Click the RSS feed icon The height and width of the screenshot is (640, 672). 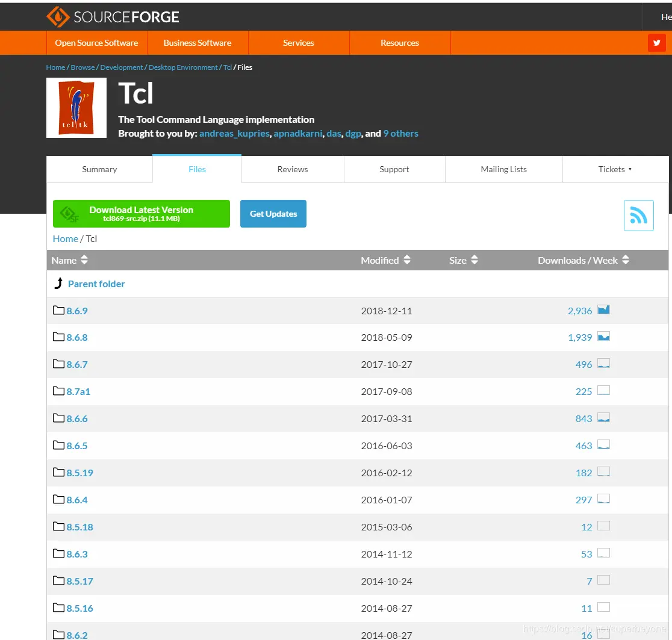pyautogui.click(x=638, y=215)
